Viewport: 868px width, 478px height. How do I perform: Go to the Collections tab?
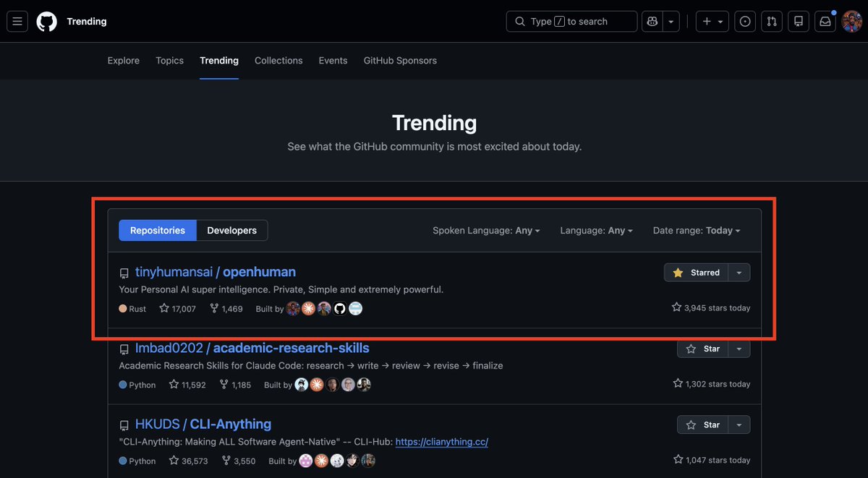pyautogui.click(x=278, y=61)
